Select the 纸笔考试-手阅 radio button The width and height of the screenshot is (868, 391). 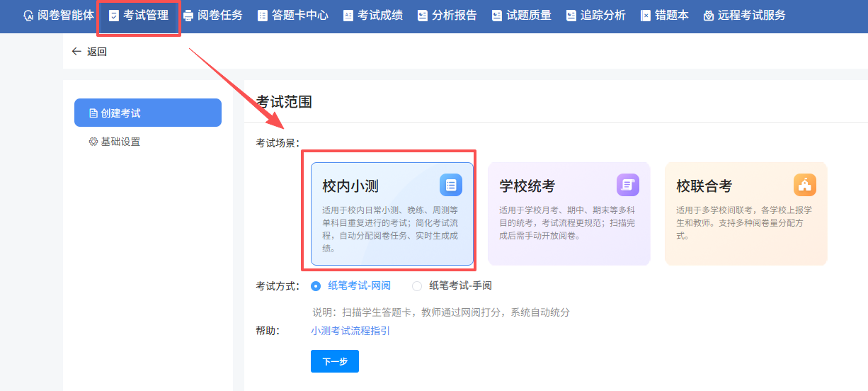[417, 286]
